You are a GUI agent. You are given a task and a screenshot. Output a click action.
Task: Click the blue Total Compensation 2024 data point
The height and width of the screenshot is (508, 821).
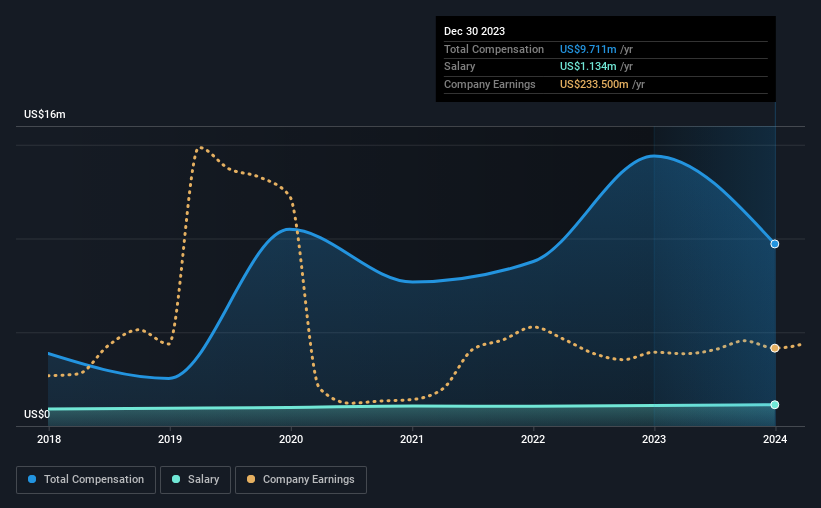click(x=775, y=244)
